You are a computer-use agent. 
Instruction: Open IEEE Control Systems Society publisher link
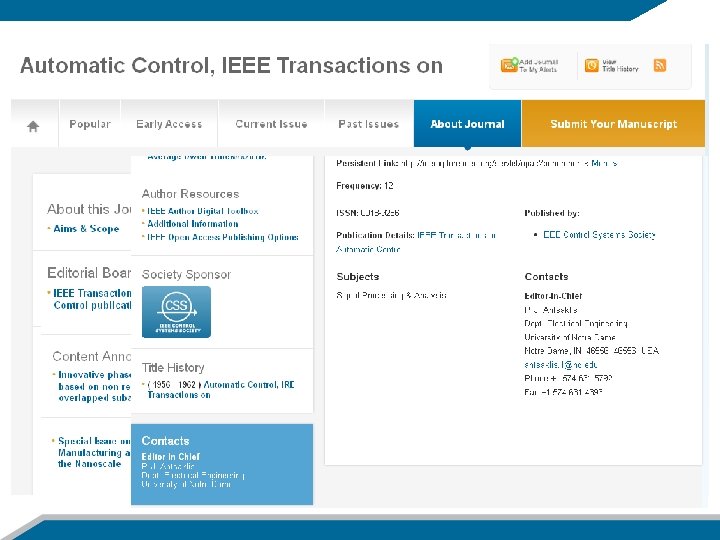599,235
